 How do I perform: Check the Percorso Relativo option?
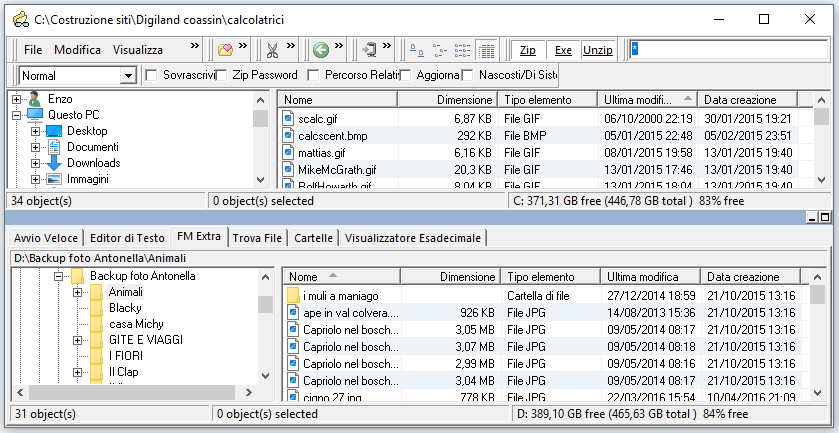314,75
